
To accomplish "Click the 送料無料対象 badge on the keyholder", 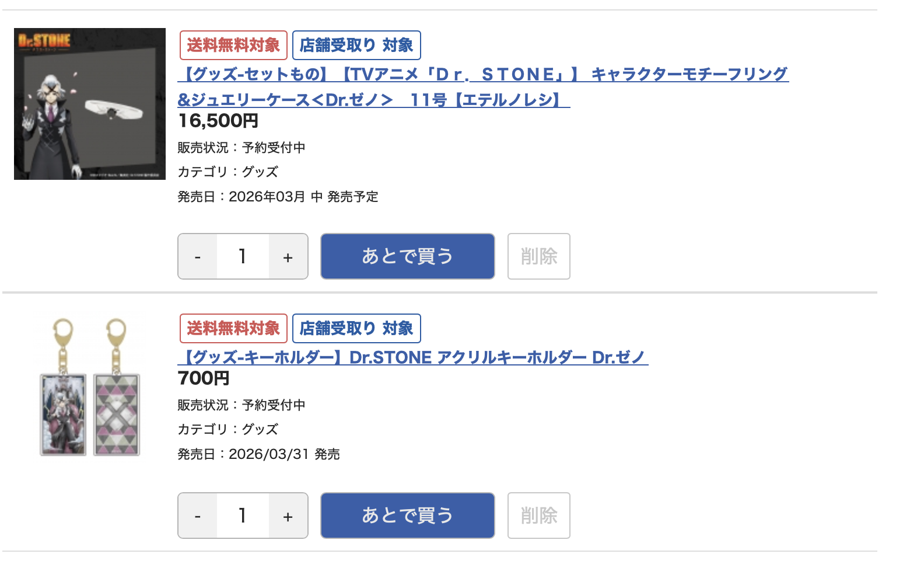I will point(233,329).
